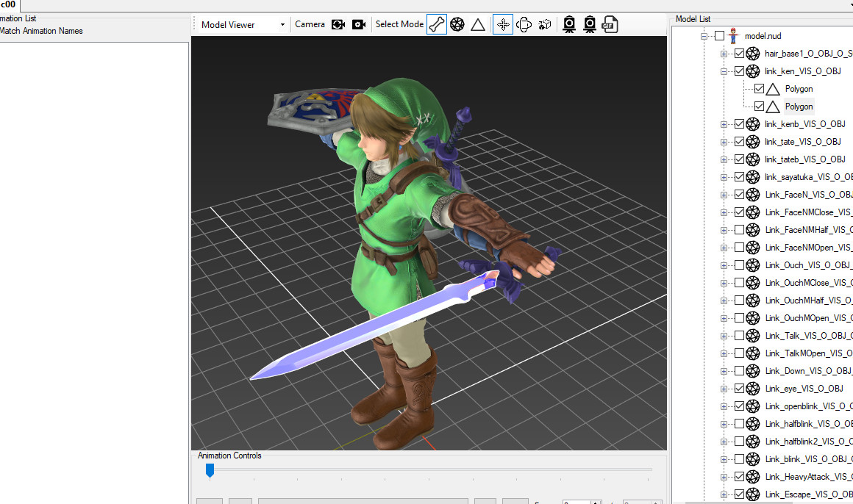Toggle visibility of link_tate_VIS_O_OBJ
The width and height of the screenshot is (853, 504).
click(739, 141)
